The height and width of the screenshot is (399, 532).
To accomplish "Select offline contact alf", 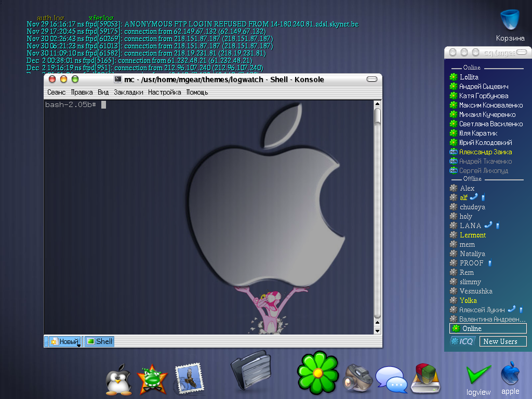I will coord(463,197).
